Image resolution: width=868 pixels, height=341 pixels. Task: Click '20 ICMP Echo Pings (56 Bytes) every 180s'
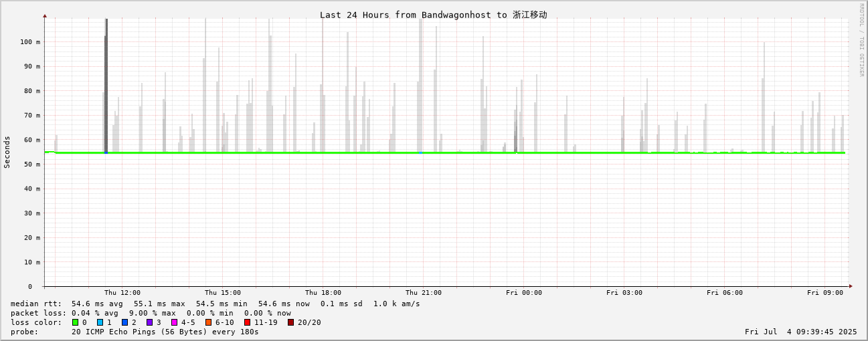point(165,332)
